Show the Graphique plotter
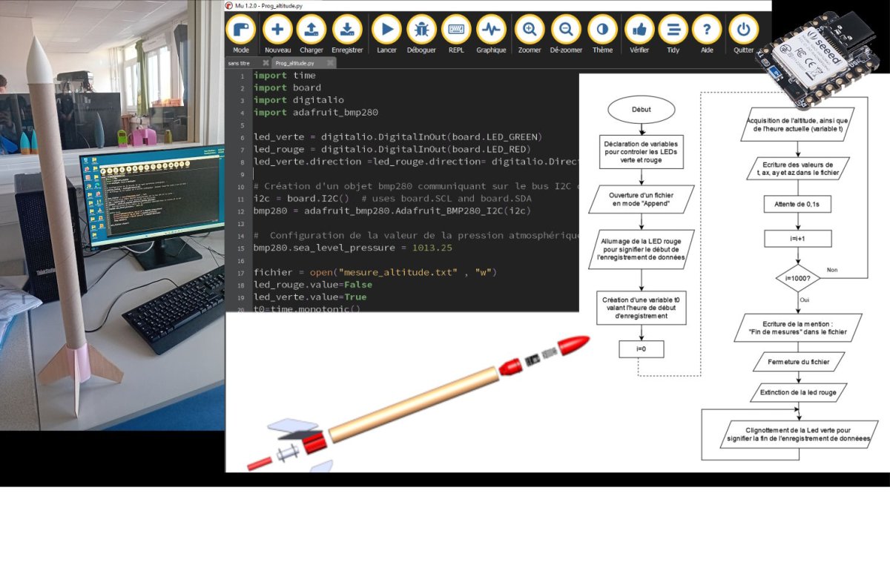 point(491,30)
